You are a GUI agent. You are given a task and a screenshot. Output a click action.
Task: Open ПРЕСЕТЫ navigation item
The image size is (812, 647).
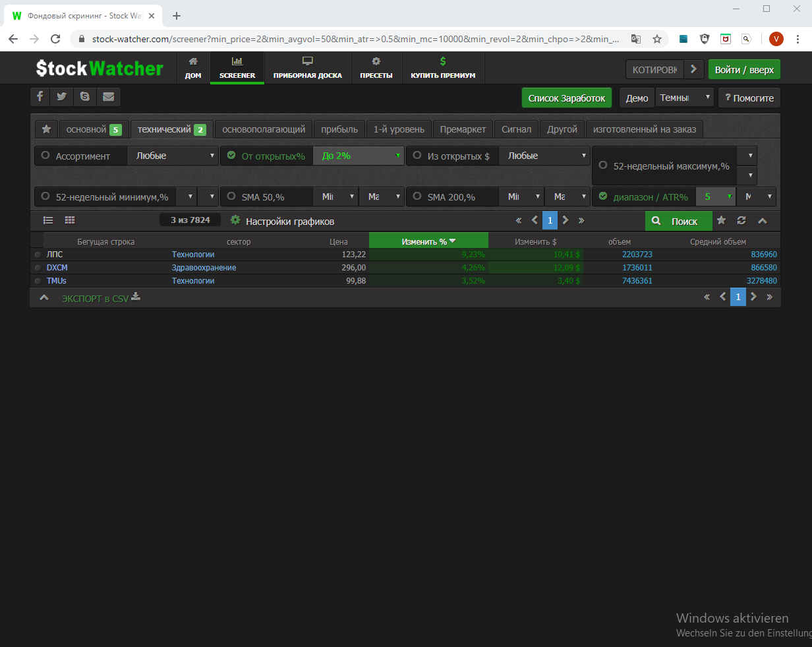click(376, 69)
